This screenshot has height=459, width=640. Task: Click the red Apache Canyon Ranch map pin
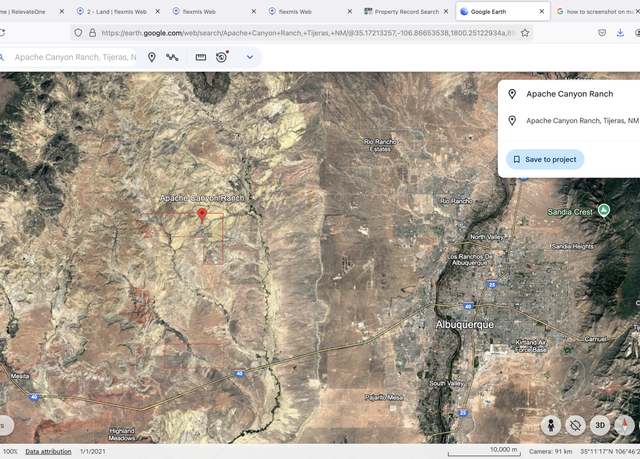click(x=202, y=215)
